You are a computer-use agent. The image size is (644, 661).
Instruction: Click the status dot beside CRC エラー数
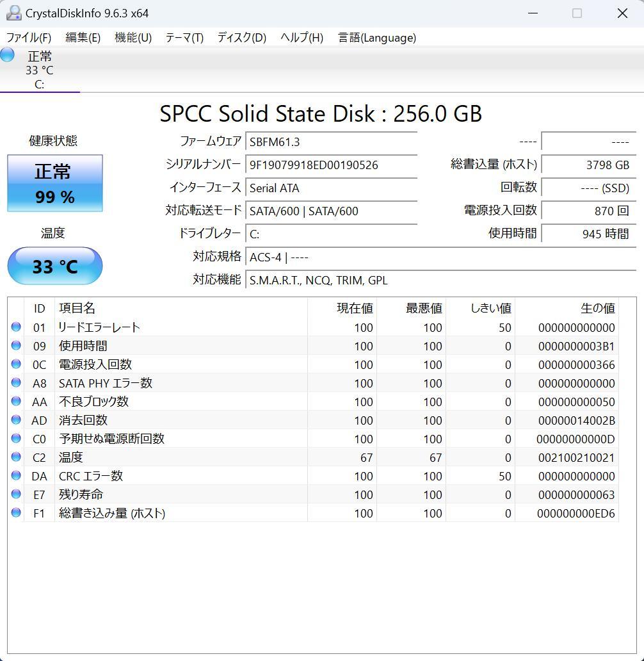[x=15, y=476]
